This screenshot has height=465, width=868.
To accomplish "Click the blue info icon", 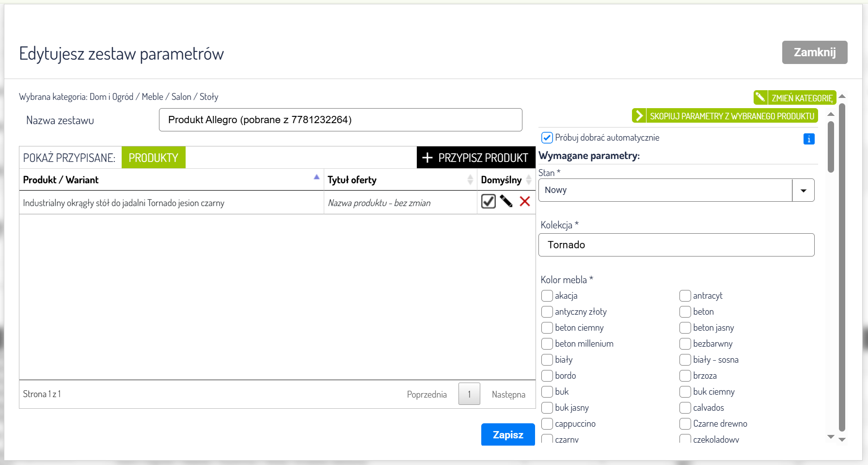I will pyautogui.click(x=808, y=139).
